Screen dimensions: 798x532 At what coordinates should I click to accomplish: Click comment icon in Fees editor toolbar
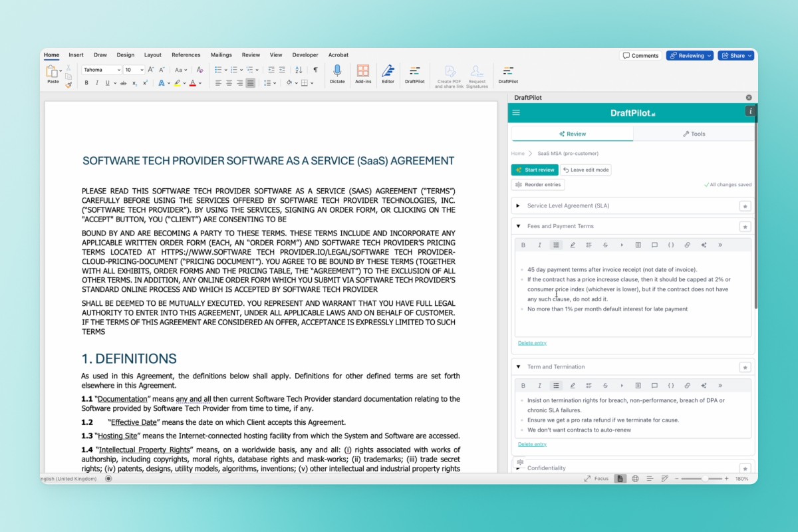click(x=654, y=245)
